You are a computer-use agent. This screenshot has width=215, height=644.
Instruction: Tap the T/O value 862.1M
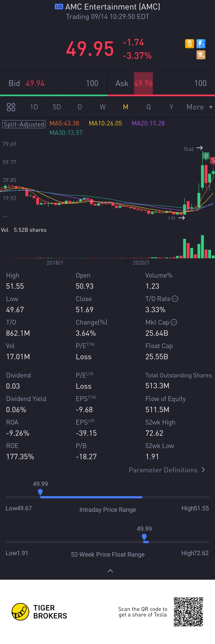click(x=18, y=333)
